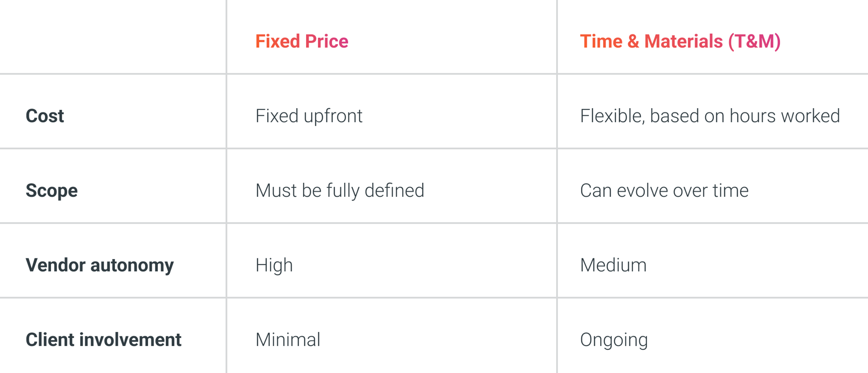This screenshot has height=373, width=868.
Task: Click the empty top-left header cell
Action: click(x=113, y=36)
